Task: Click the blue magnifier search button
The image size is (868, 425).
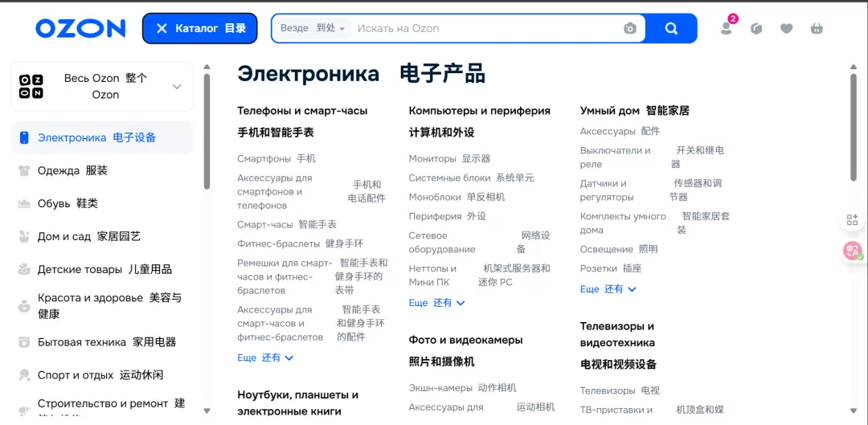Action: 671,28
